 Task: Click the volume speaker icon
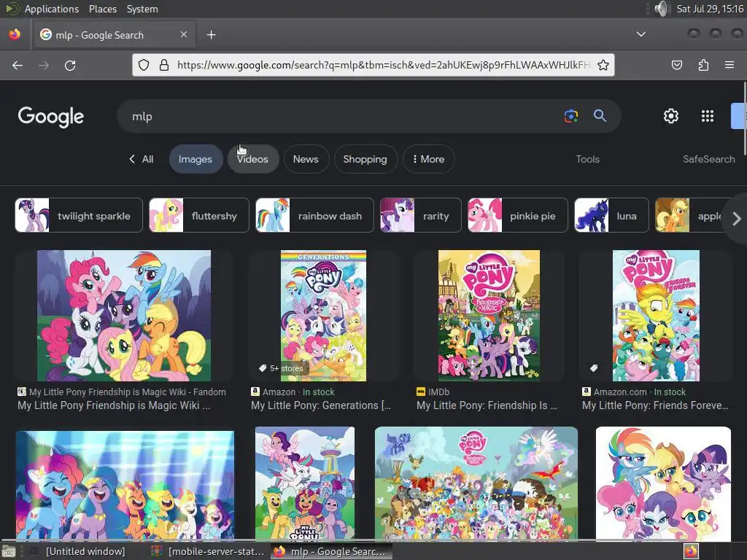pos(661,9)
